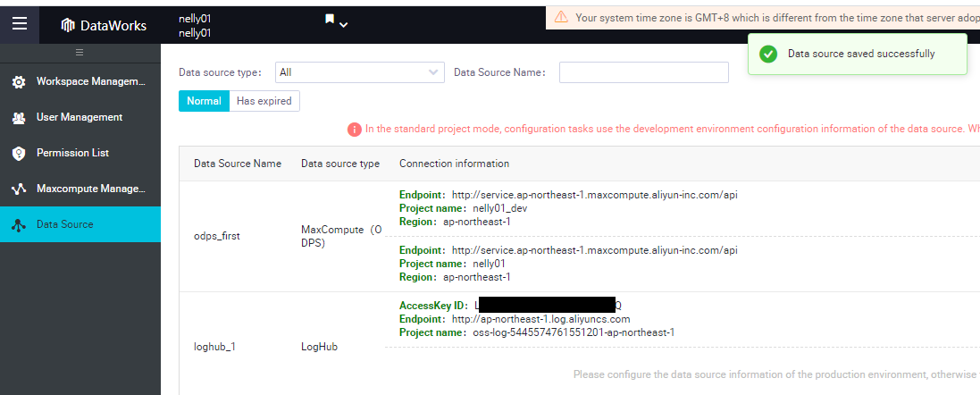
Task: Open Maxcompute Management in the sidebar
Action: pos(80,189)
